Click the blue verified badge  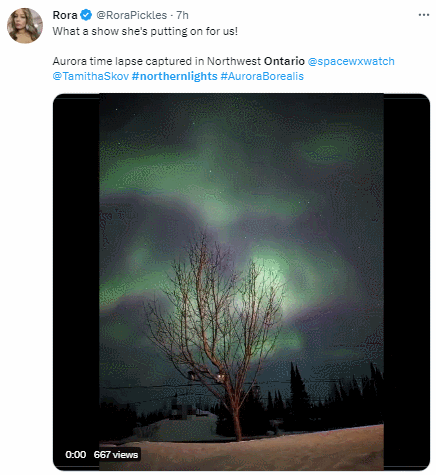click(x=86, y=15)
